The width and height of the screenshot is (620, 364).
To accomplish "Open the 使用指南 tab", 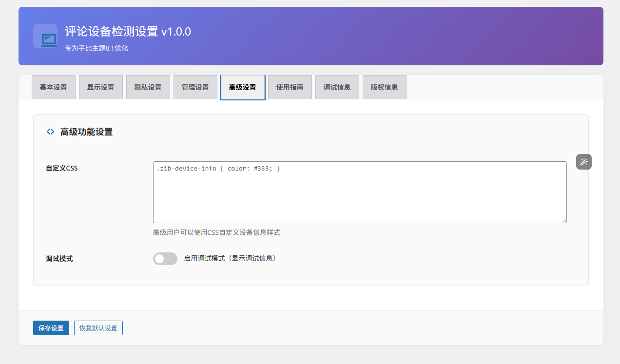I will 290,87.
